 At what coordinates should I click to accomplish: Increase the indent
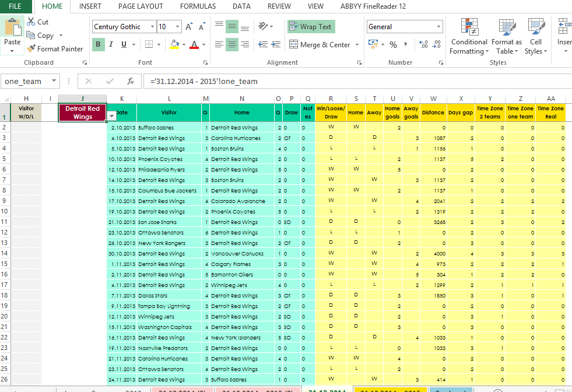pos(276,44)
